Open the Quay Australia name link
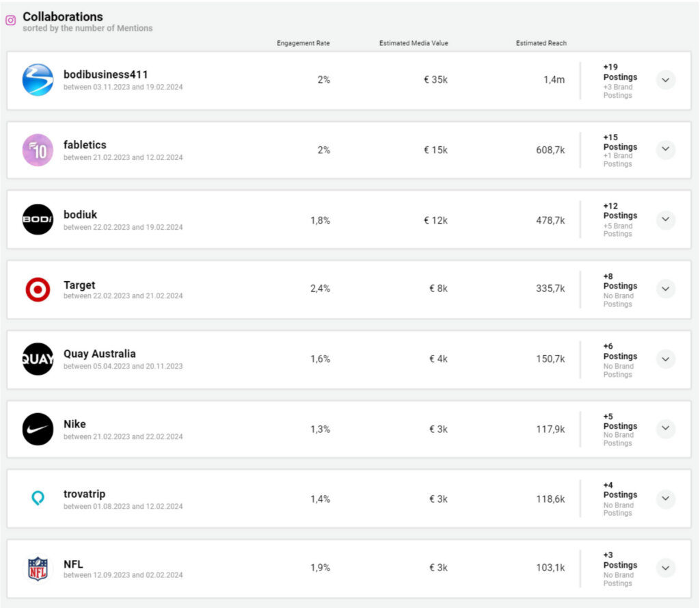This screenshot has width=700, height=608. click(100, 354)
